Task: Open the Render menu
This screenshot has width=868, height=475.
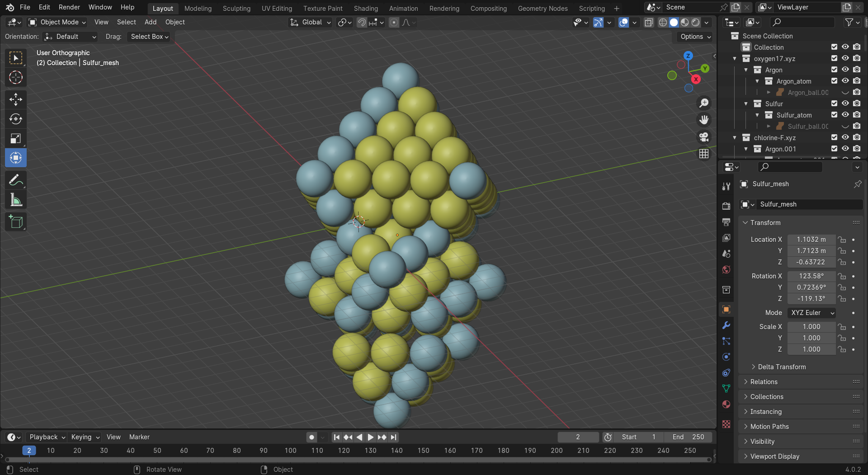Action: (69, 7)
